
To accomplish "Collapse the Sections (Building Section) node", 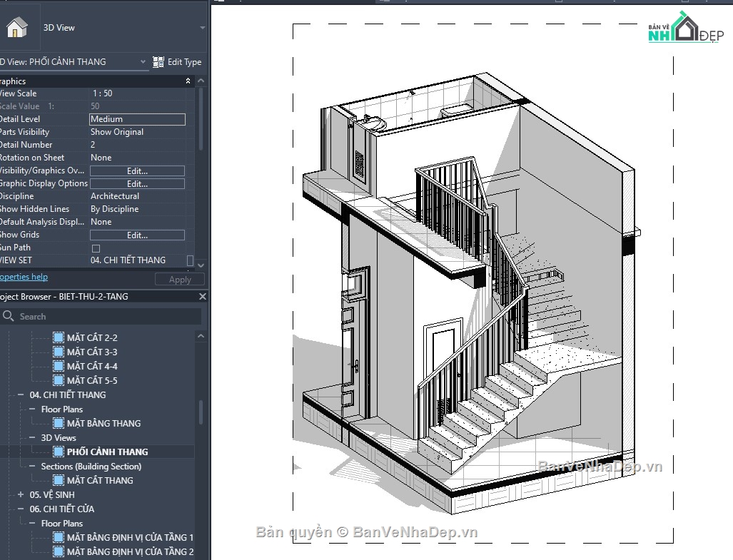I will click(32, 466).
